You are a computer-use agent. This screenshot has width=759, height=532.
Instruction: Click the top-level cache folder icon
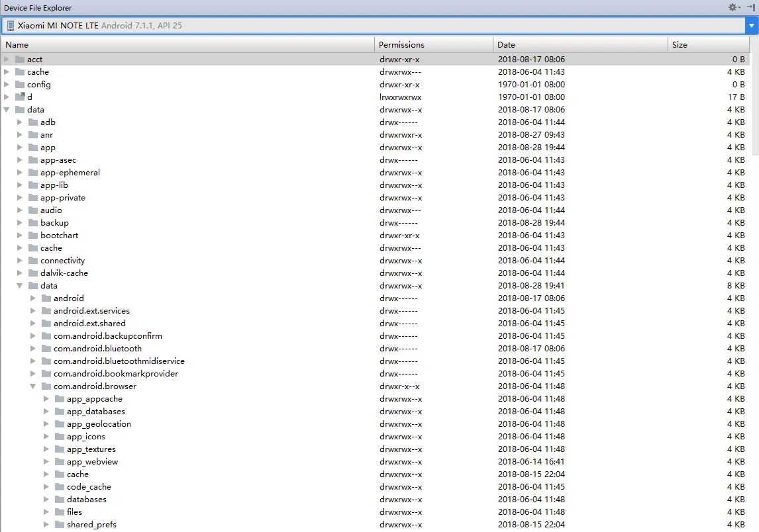[x=20, y=71]
